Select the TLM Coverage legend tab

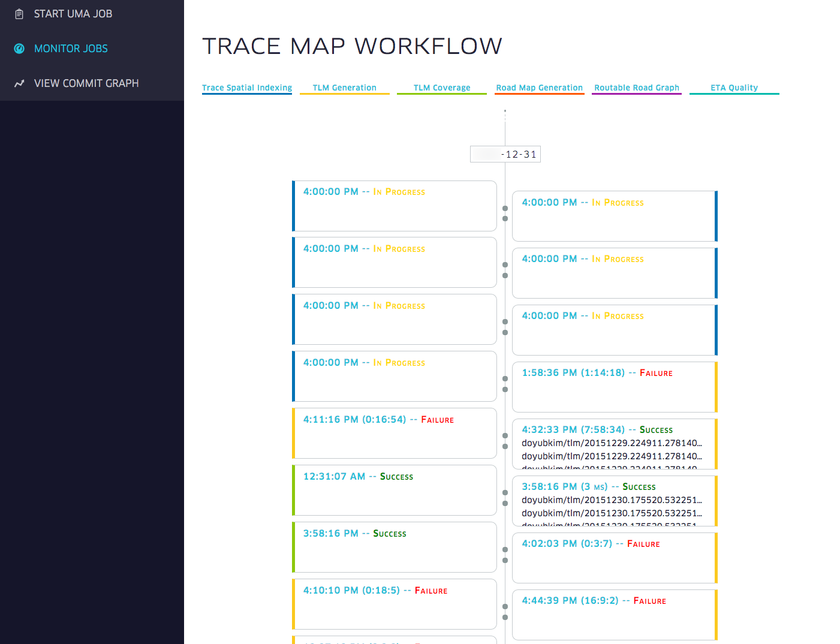[x=442, y=88]
